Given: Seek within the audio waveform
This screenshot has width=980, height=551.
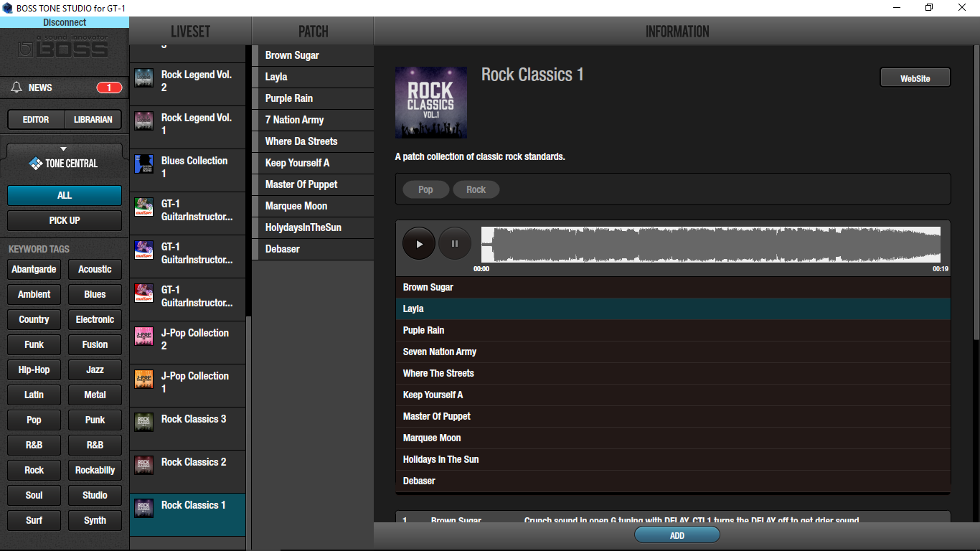Looking at the screenshot, I should 710,245.
